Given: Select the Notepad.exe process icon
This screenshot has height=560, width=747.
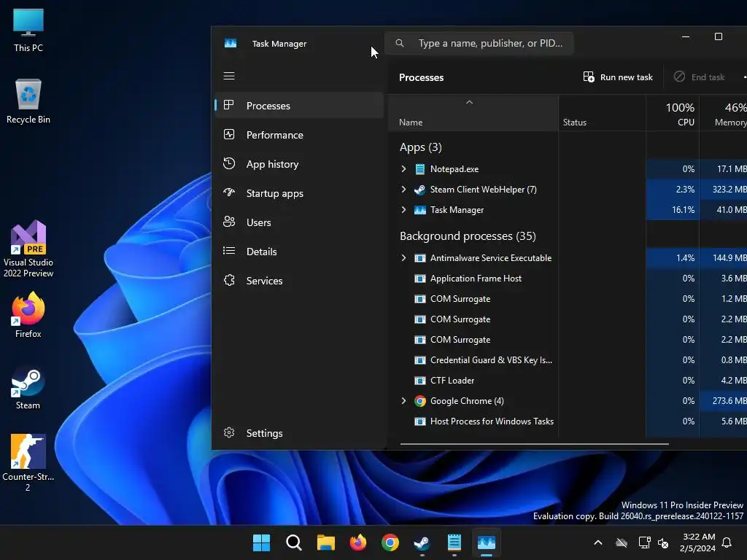Looking at the screenshot, I should tap(419, 169).
